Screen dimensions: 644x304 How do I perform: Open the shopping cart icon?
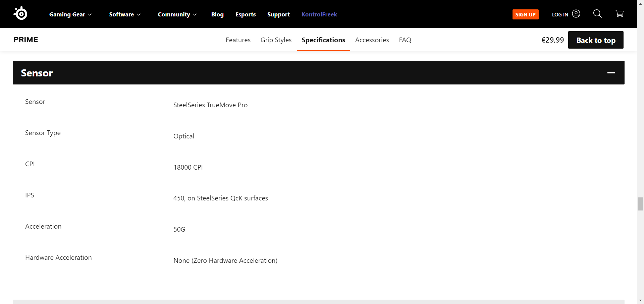pyautogui.click(x=620, y=14)
